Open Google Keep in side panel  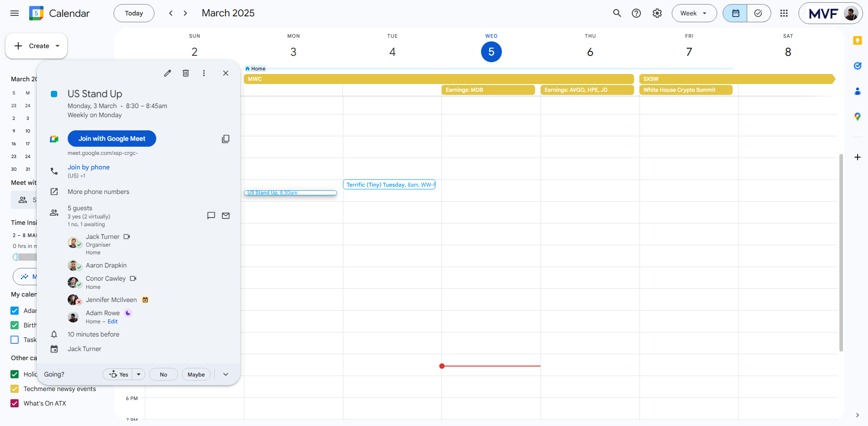tap(858, 40)
